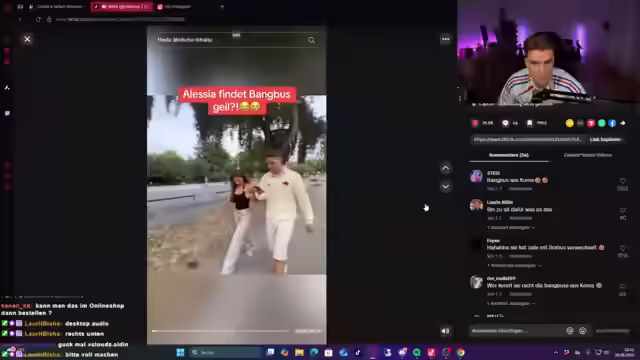The height and width of the screenshot is (360, 640).
Task: Click the video progress bar
Action: click(220, 331)
